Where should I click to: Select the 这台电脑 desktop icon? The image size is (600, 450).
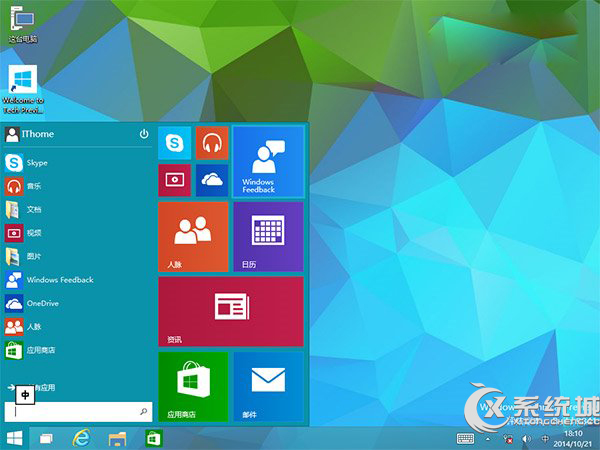(23, 24)
